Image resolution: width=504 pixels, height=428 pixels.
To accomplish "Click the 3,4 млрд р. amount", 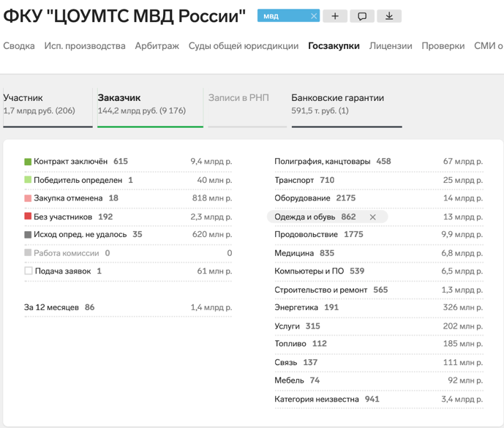I will tap(462, 399).
